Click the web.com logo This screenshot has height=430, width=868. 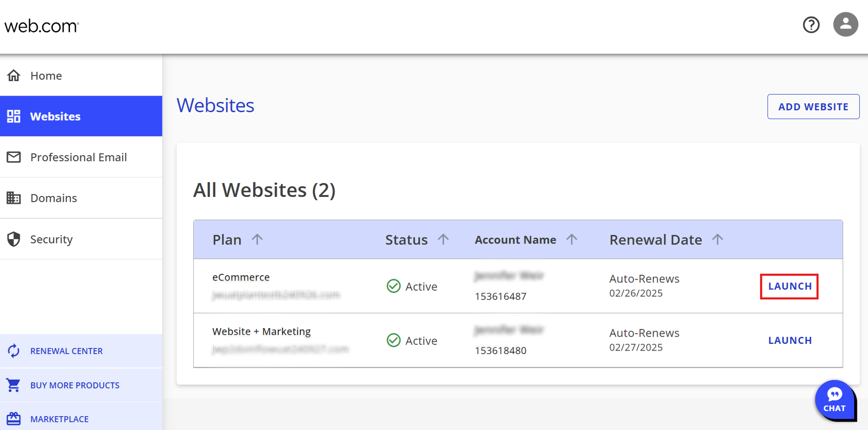(42, 26)
